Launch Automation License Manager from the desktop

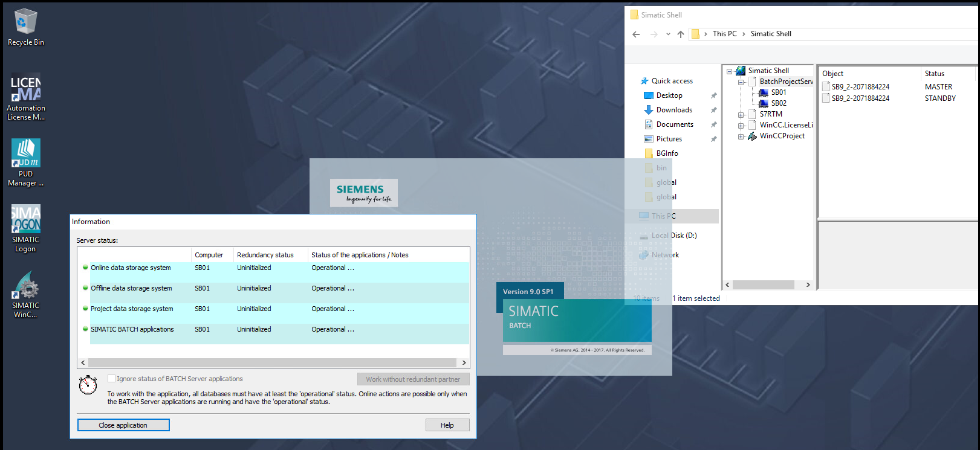(x=25, y=97)
